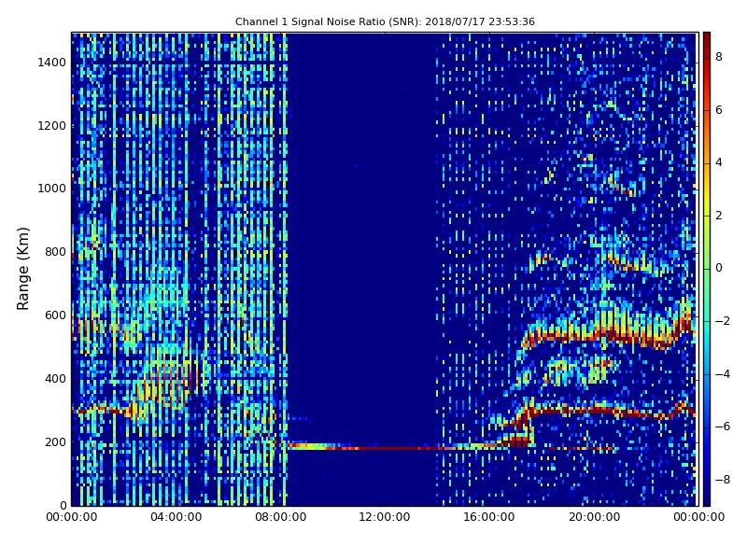Click the yellow-red echo layer near 520 km at 20:00
Screen dimensions: 747x560
594,336
